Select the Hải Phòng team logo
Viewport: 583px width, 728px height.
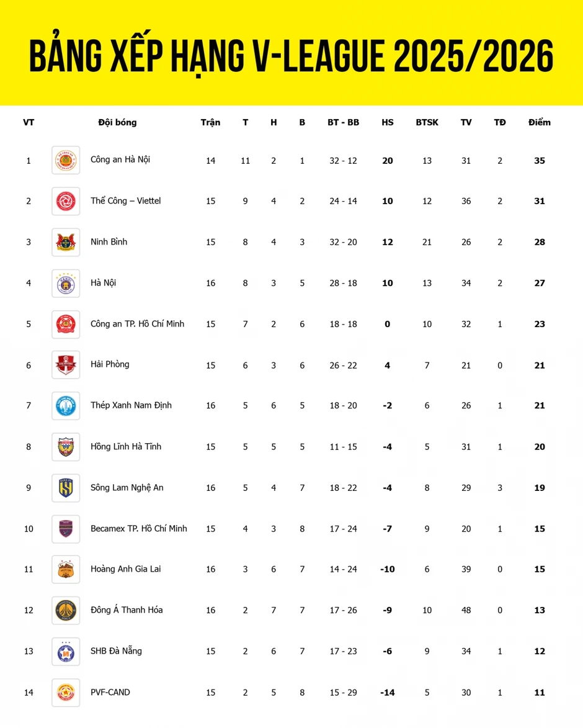point(66,365)
